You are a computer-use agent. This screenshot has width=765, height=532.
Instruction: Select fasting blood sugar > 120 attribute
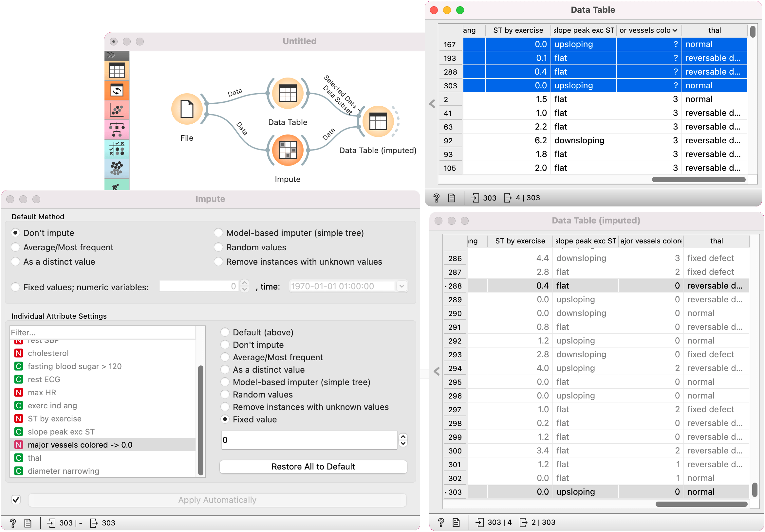click(103, 366)
